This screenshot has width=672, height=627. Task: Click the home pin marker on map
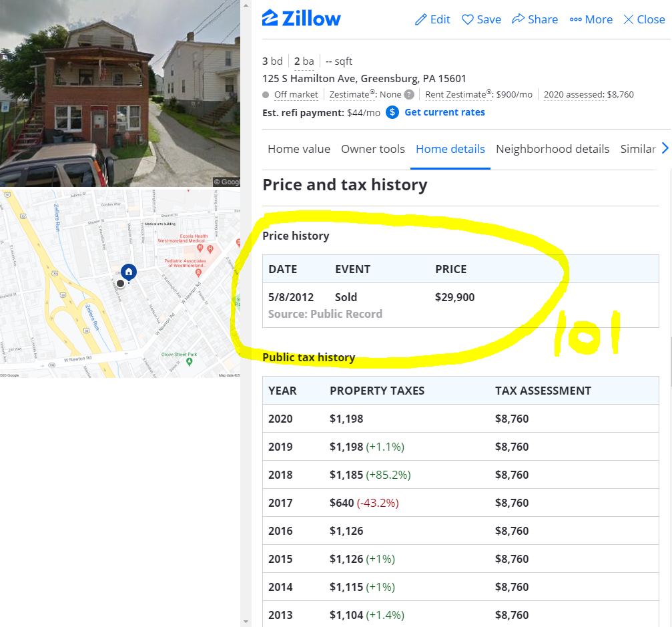pos(129,272)
